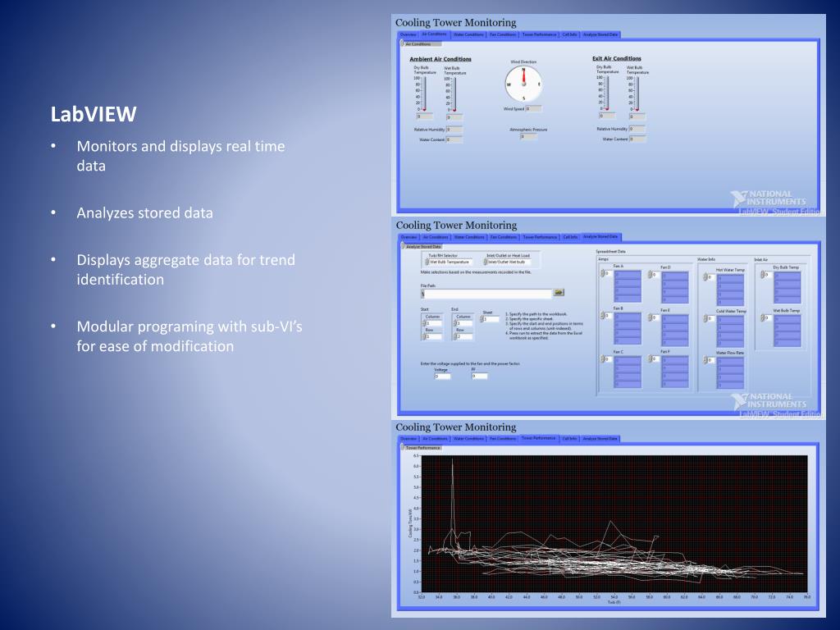This screenshot has height=630, width=840.
Task: Click Fan B array index stepper
Action: [603, 316]
